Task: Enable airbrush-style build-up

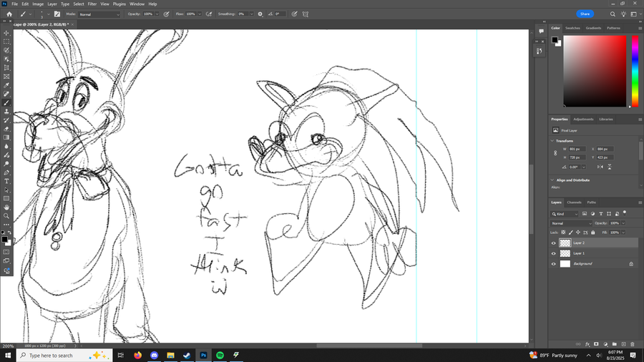Action: (x=209, y=14)
